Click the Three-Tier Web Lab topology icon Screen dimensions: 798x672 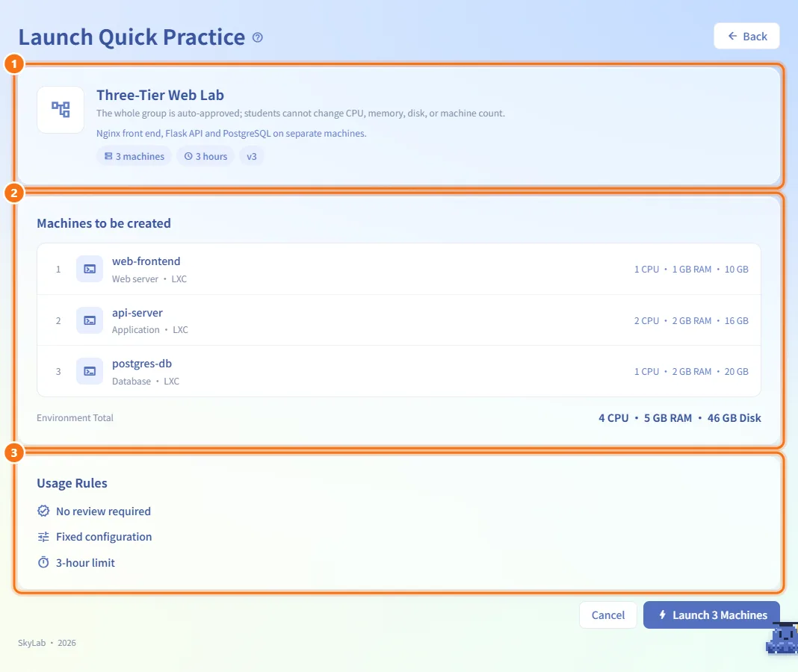61,109
